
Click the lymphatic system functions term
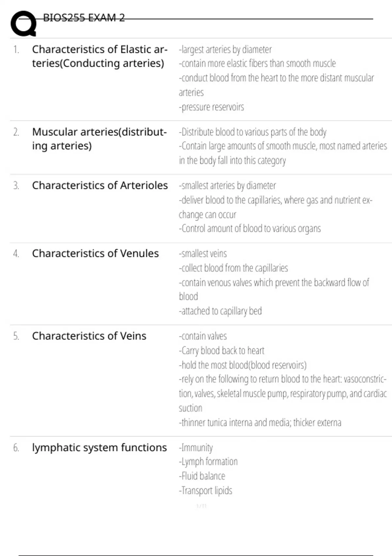coord(99,447)
